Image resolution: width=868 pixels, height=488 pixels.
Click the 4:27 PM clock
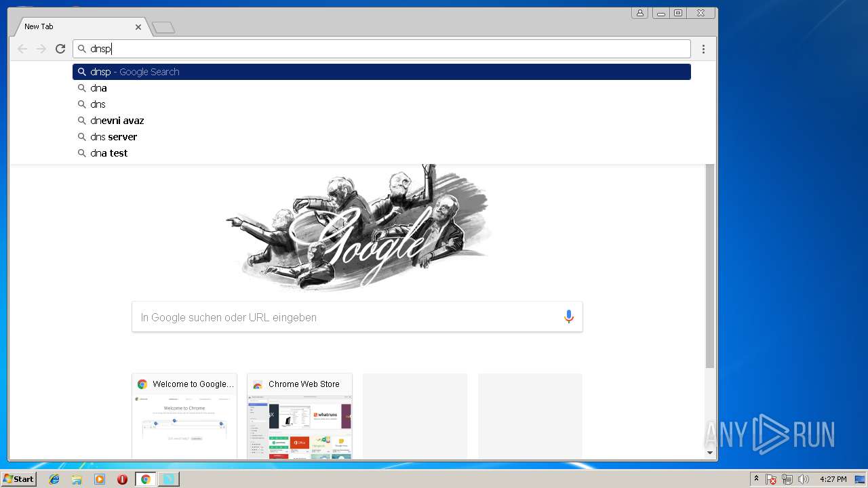click(833, 479)
